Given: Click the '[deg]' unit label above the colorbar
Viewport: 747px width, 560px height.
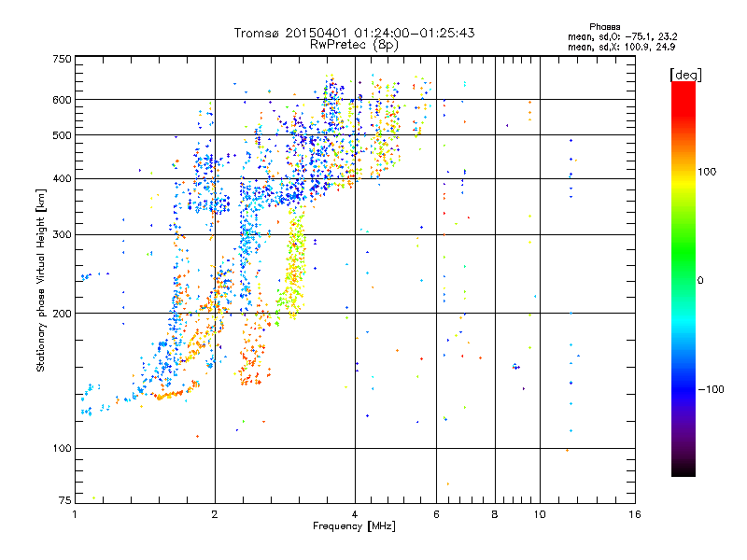Looking at the screenshot, I should [x=685, y=75].
